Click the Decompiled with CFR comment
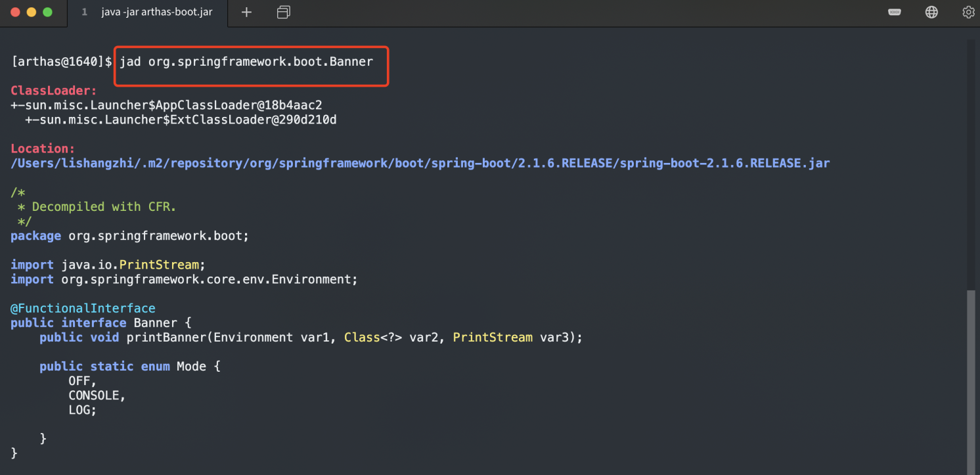980x475 pixels. click(104, 206)
